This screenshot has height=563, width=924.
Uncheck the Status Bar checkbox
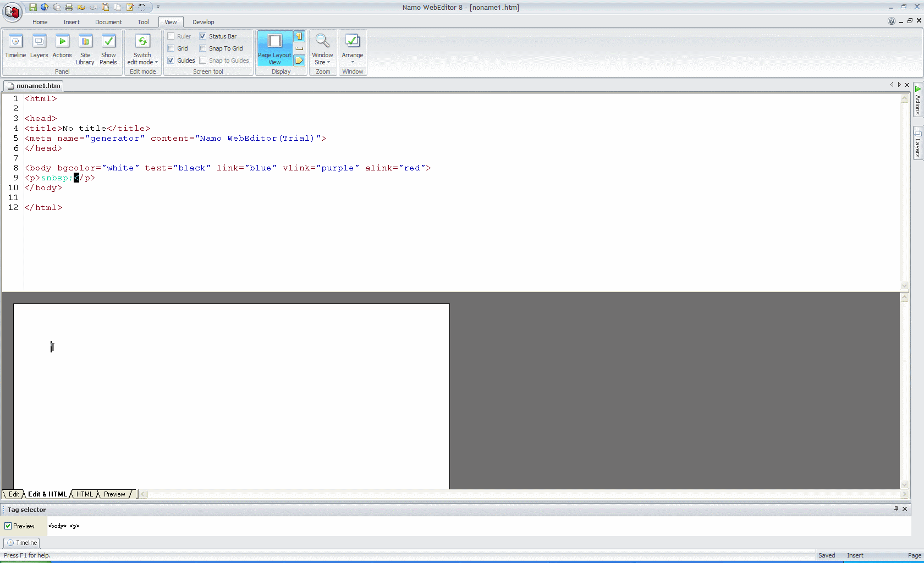pos(203,36)
